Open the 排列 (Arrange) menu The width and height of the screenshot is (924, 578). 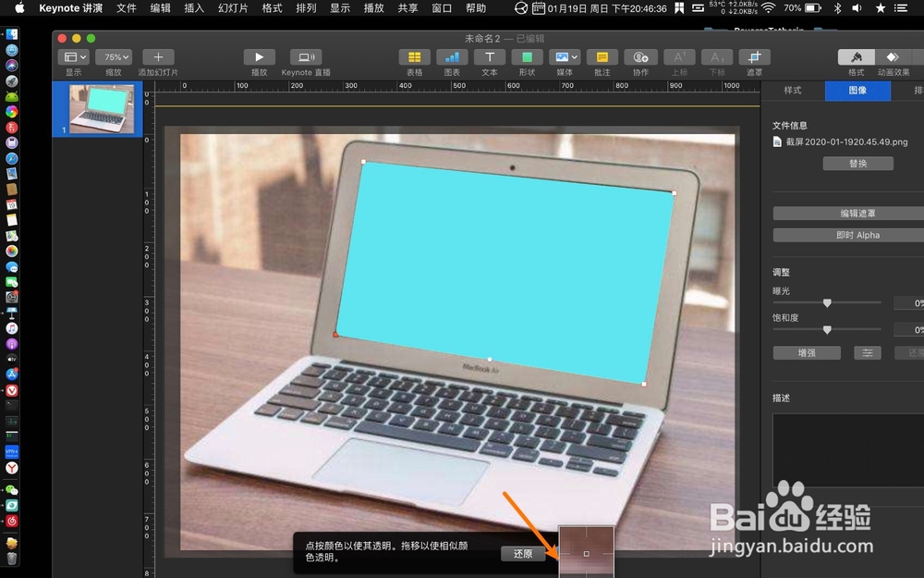point(306,7)
